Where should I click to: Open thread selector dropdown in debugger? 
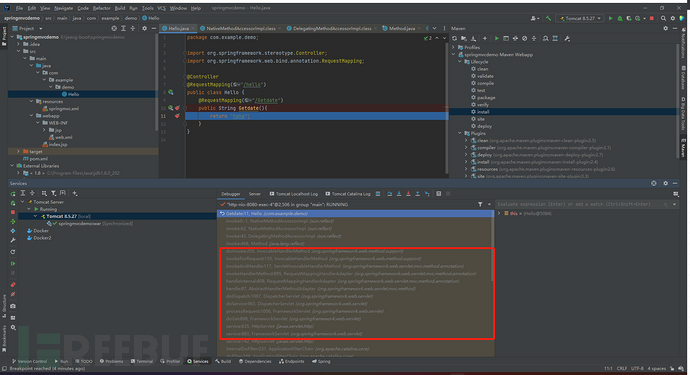click(489, 204)
